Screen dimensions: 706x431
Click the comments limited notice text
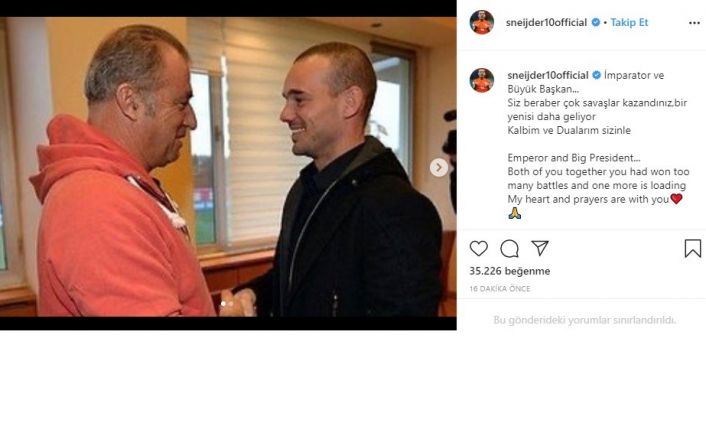point(584,320)
